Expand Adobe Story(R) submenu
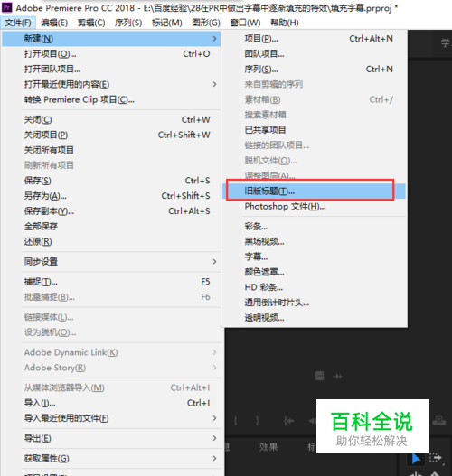This screenshot has width=452, height=476. 111,368
